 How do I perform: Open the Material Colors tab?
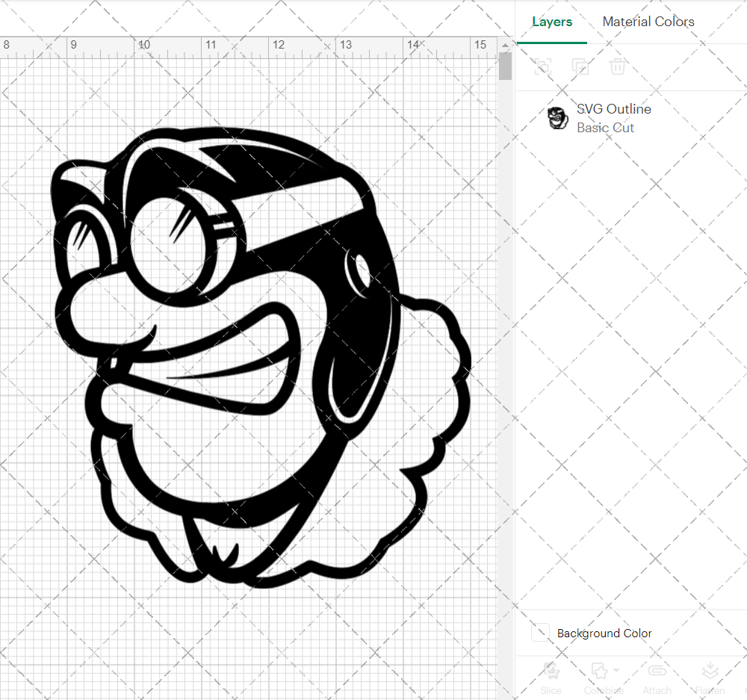(x=648, y=22)
